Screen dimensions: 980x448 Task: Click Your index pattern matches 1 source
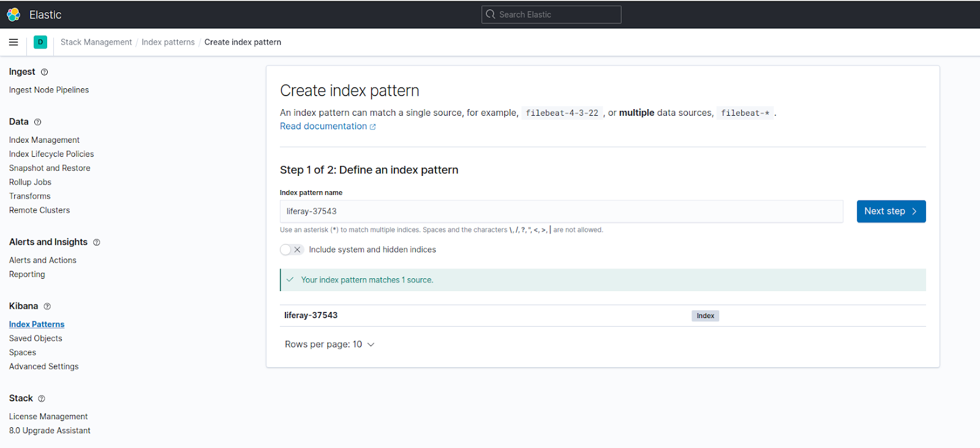(367, 280)
